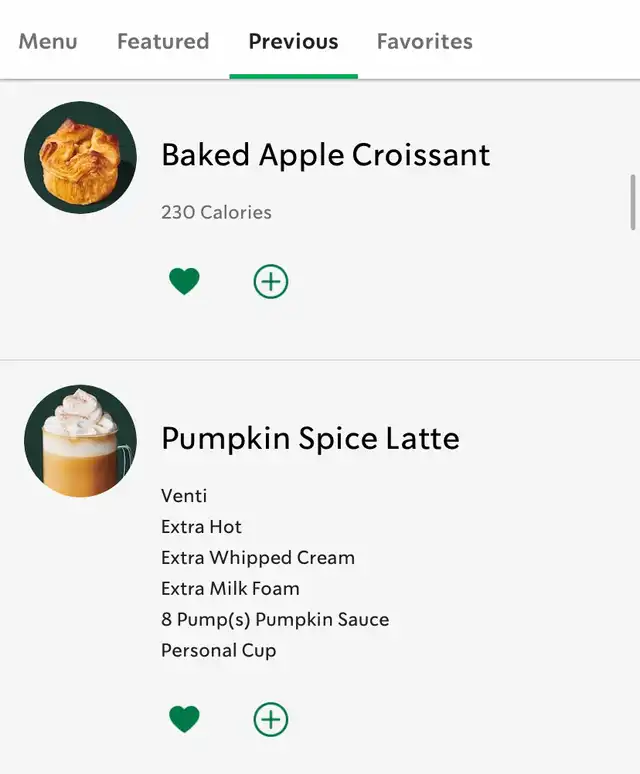Select the Previous tab
The height and width of the screenshot is (774, 640).
point(293,42)
